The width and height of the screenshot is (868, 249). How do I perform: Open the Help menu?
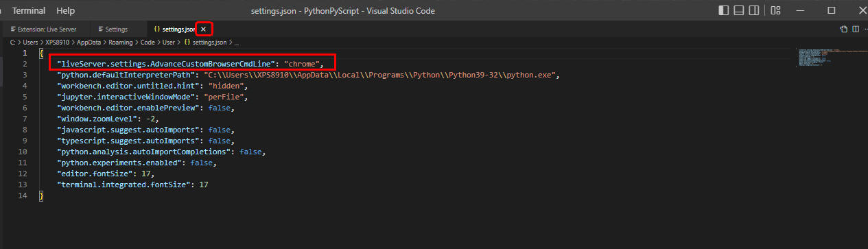click(x=66, y=11)
